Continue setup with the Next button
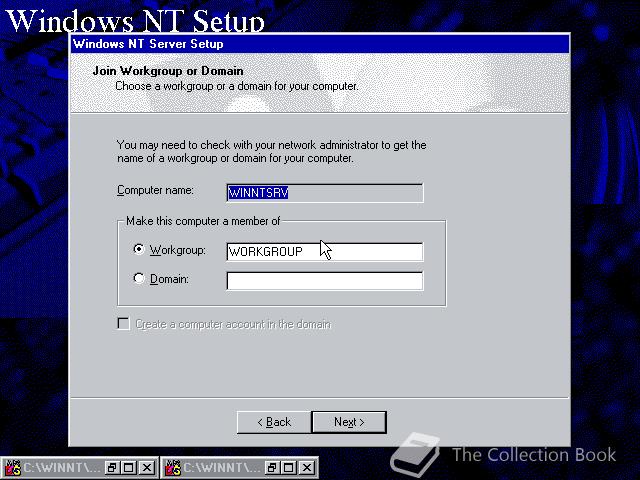This screenshot has height=480, width=640. pos(349,422)
